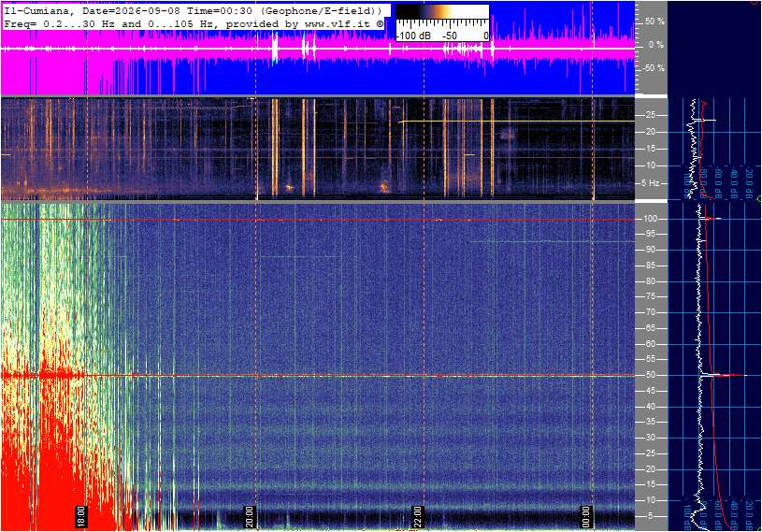The width and height of the screenshot is (762, 532).
Task: Click the 55 frequency axis label
Action: 650,360
